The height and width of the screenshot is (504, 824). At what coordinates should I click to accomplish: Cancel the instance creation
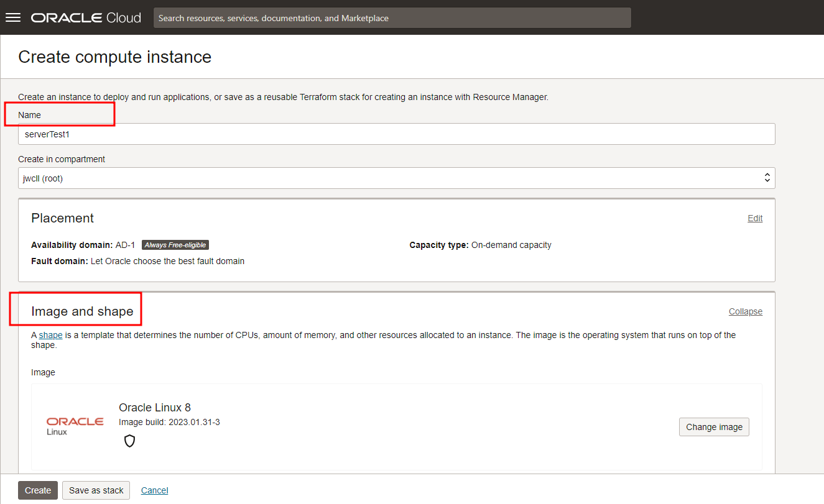click(x=155, y=490)
